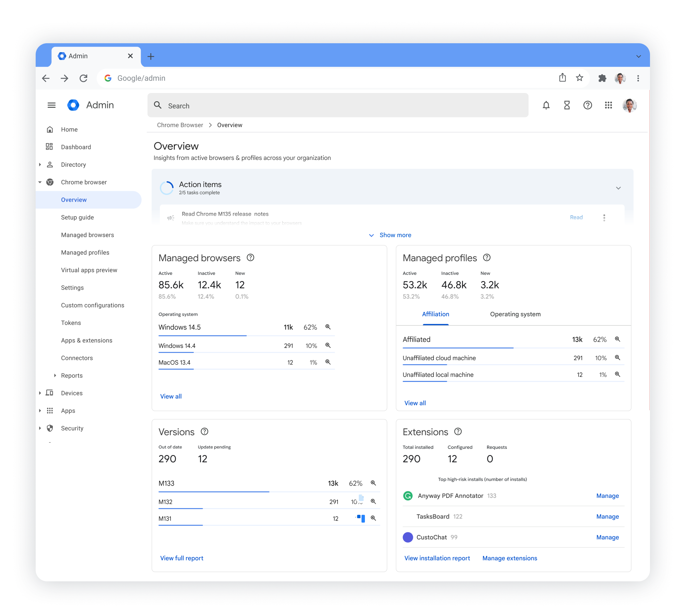
Task: Show help for Extensions card
Action: point(458,431)
